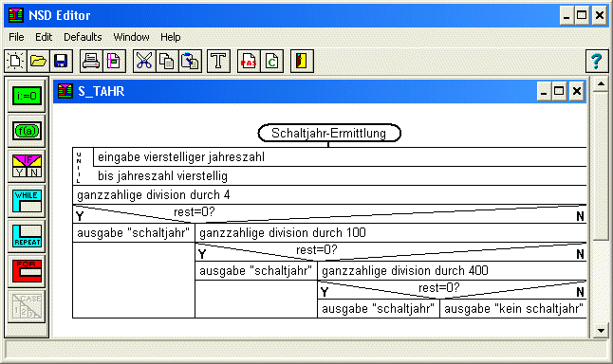Image resolution: width=613 pixels, height=364 pixels.
Task: Maximize the NSD Editor window
Action: coord(582,15)
